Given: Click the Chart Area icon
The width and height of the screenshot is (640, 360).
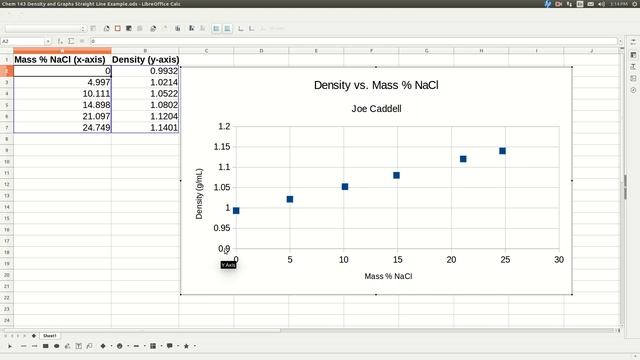Looking at the screenshot, I should (x=118, y=28).
